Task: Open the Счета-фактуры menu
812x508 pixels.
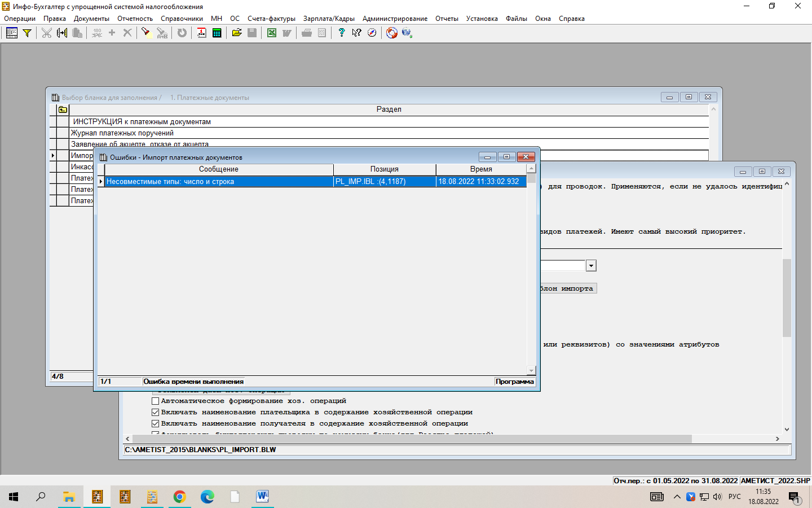Action: [271, 19]
